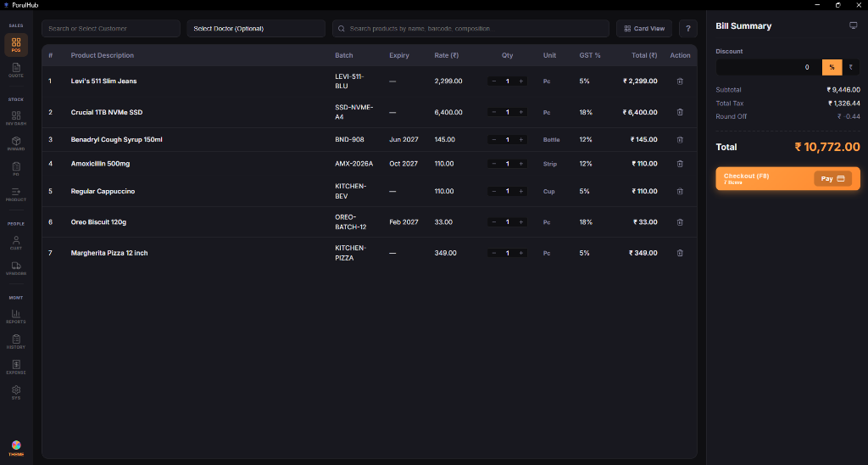The image size is (868, 465).
Task: Switch to Card View
Action: [644, 28]
